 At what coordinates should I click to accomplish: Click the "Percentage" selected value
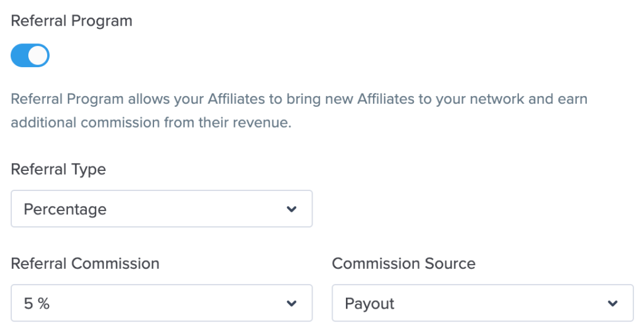[x=65, y=209]
